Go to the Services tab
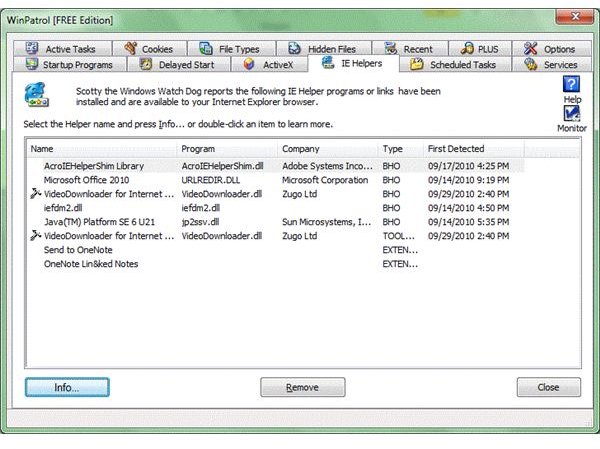Viewport: 600px width, 449px height. click(x=551, y=64)
